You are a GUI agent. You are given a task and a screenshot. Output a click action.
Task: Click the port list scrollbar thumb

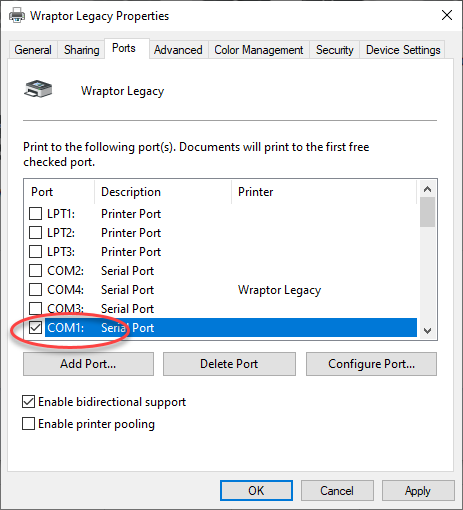click(x=427, y=212)
